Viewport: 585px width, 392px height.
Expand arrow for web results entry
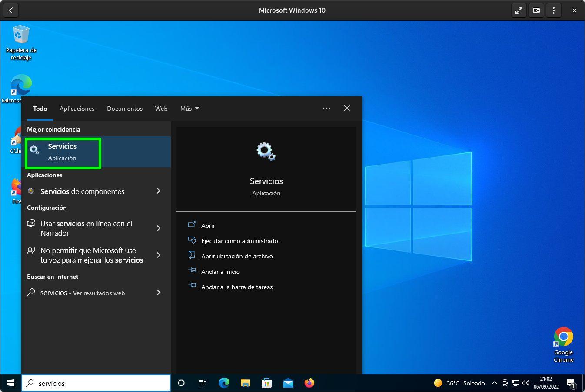159,293
